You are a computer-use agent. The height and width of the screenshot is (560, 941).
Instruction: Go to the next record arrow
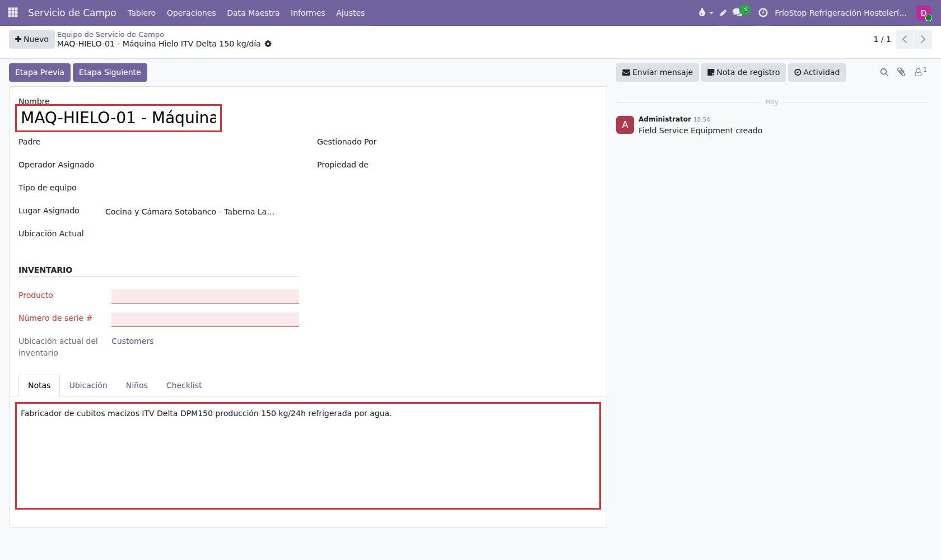[923, 39]
